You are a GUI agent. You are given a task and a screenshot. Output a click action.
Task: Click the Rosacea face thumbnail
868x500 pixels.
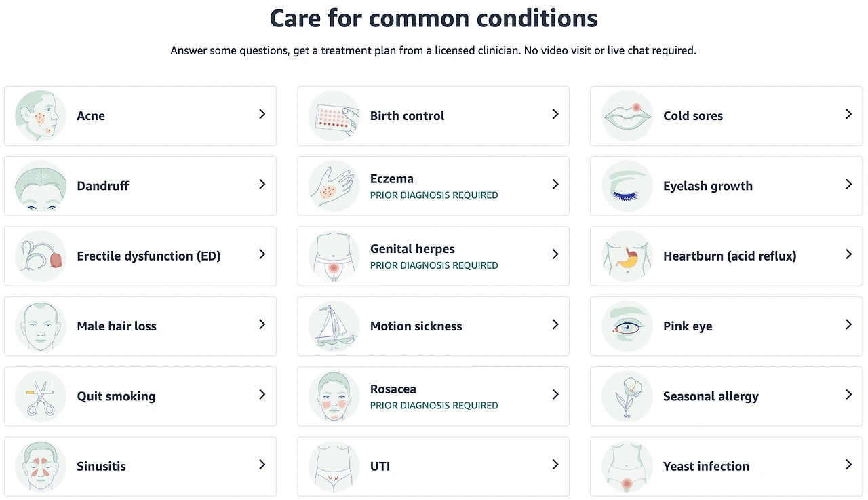pyautogui.click(x=334, y=396)
